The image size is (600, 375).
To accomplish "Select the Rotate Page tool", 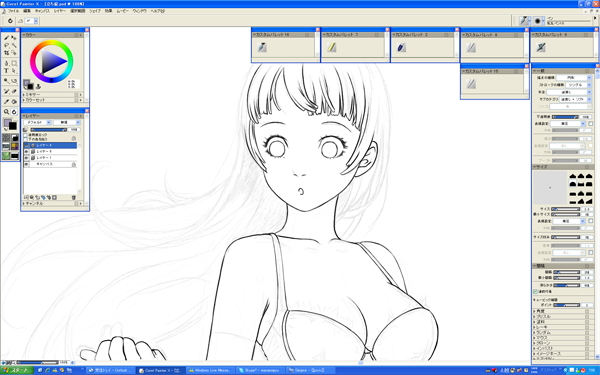I will point(14,112).
